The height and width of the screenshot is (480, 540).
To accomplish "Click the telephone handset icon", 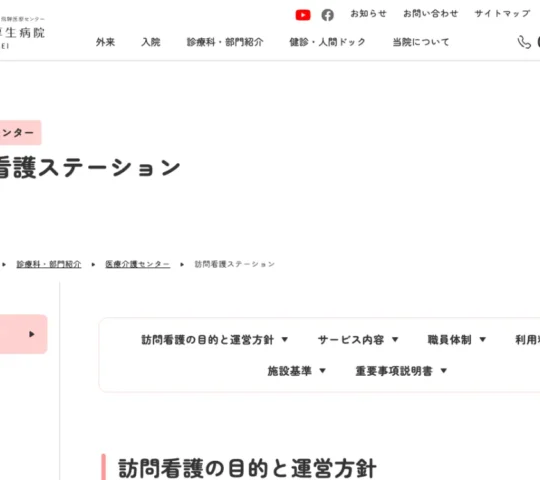I will (x=524, y=42).
